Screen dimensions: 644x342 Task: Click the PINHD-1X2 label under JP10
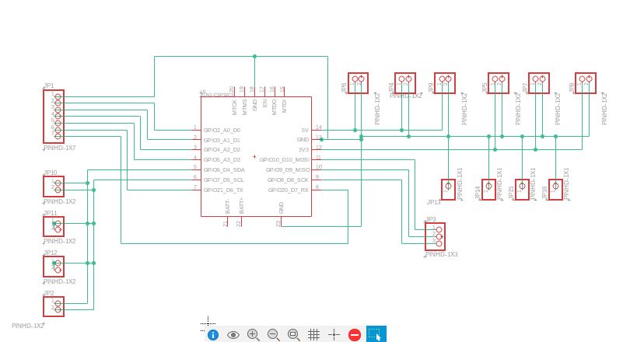click(x=60, y=201)
